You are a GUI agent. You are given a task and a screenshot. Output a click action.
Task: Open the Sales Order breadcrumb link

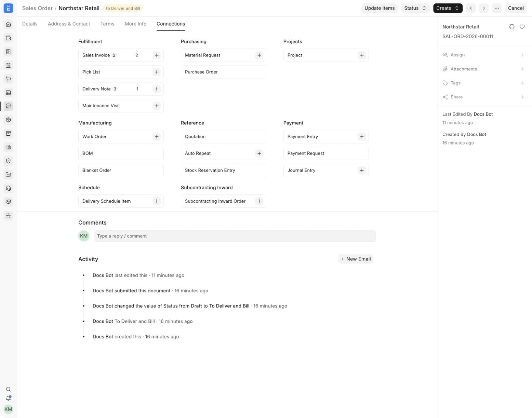[37, 8]
